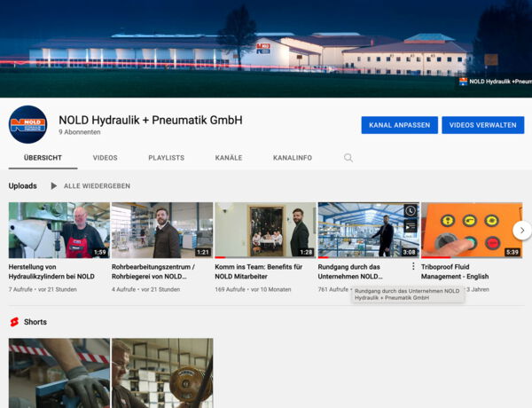
Task: Click the red Shorts logo icon
Action: click(14, 322)
